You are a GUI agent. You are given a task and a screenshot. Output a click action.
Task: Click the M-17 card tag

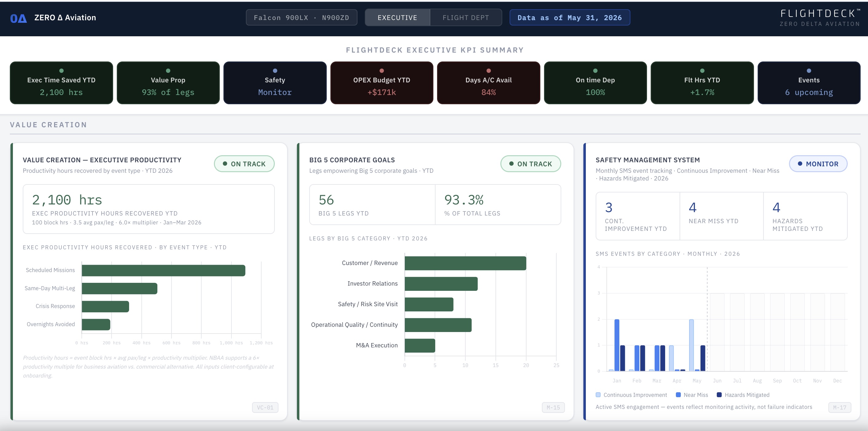coord(840,407)
